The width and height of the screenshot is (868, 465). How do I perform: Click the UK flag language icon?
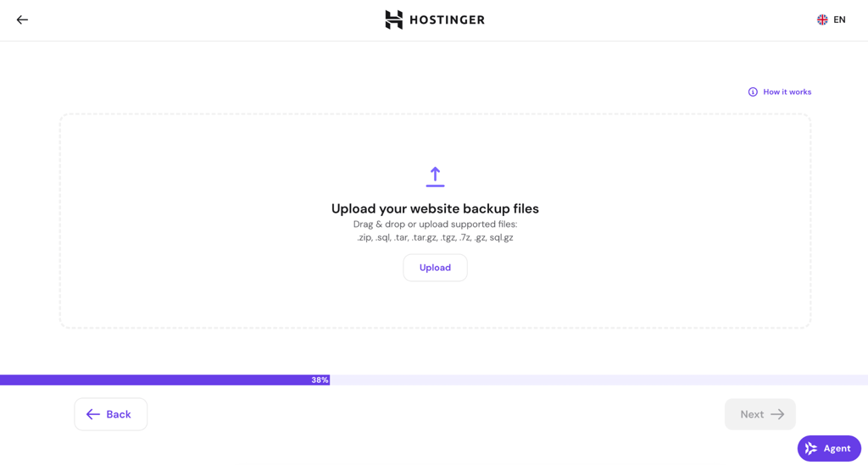click(822, 20)
